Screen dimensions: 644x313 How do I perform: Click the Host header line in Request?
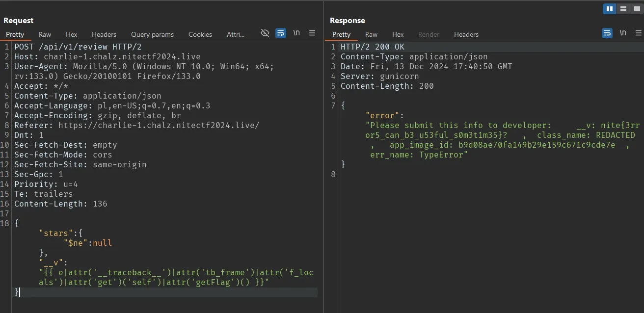pyautogui.click(x=107, y=57)
